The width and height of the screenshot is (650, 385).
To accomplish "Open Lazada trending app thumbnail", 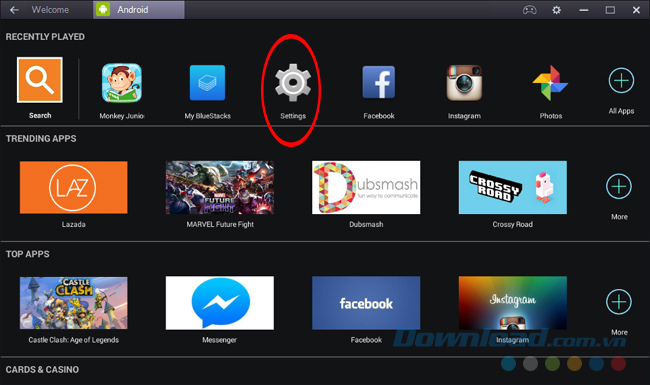I will 73,187.
